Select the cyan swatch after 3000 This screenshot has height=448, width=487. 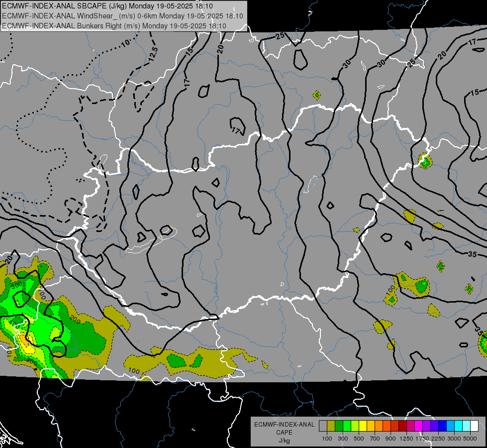[x=459, y=426]
